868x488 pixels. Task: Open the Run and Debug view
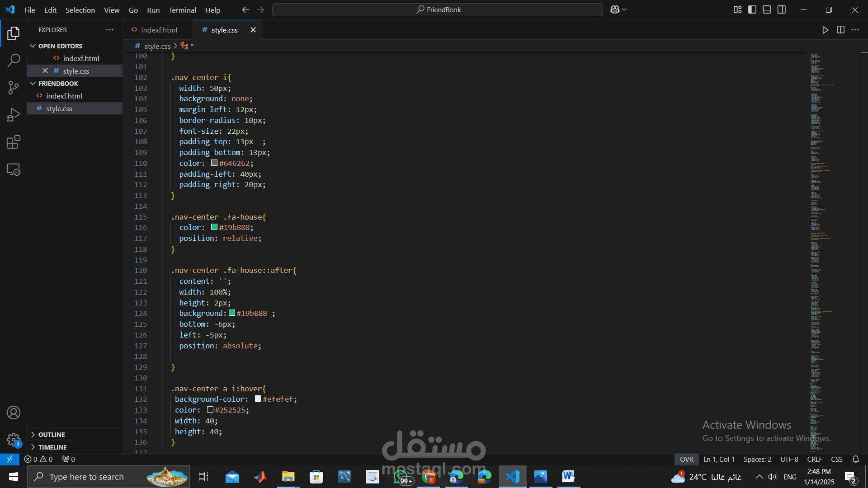(14, 115)
